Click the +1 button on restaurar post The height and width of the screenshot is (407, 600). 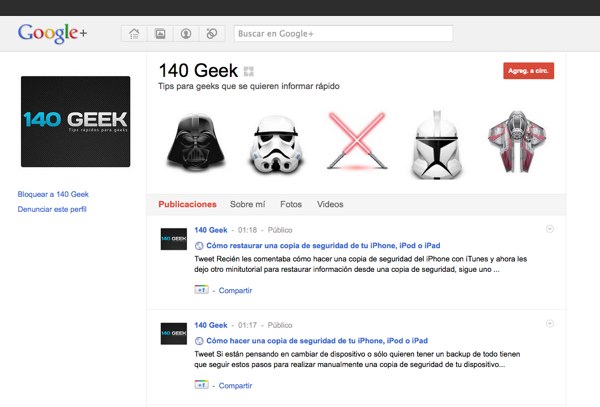(x=201, y=290)
